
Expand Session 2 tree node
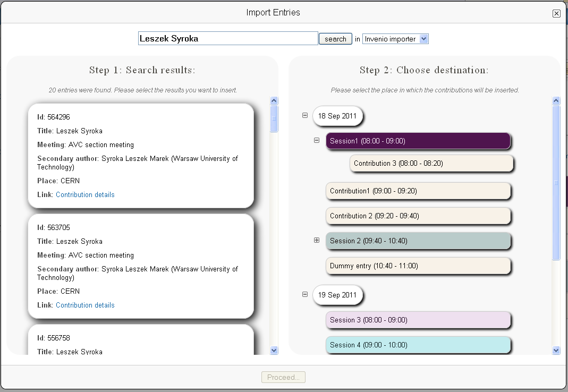(x=317, y=240)
